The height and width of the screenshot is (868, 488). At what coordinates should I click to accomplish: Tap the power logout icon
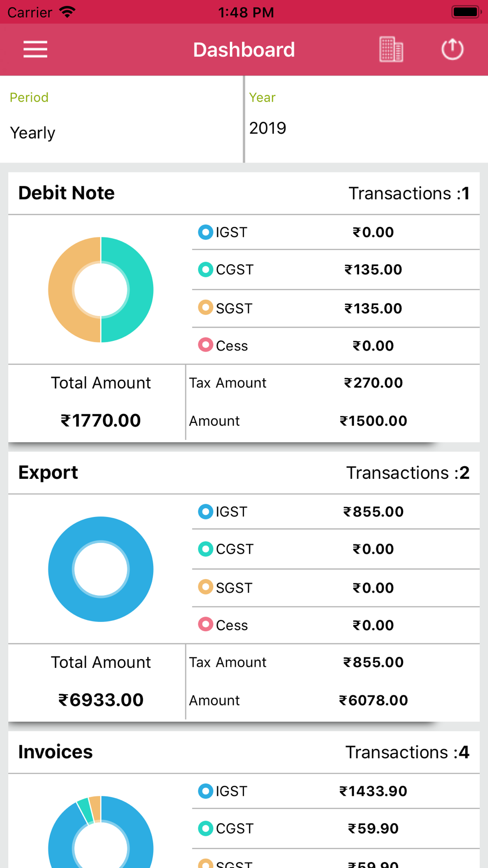[x=452, y=49]
